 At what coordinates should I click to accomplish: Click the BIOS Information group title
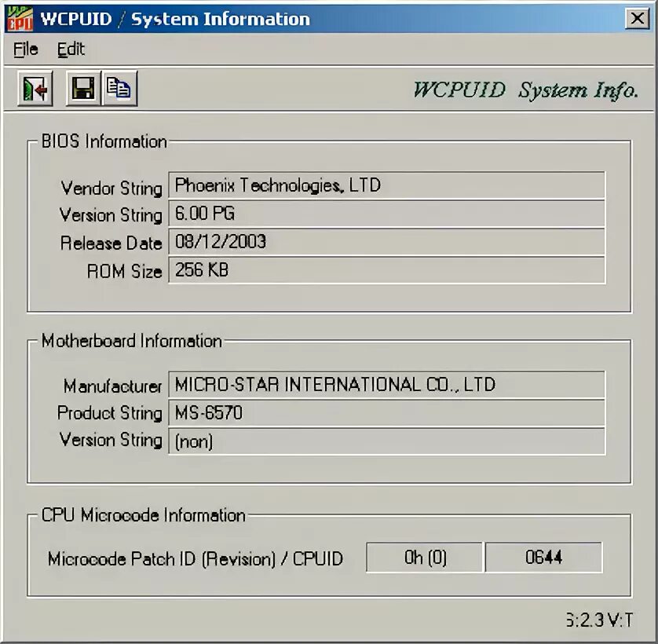(x=104, y=141)
